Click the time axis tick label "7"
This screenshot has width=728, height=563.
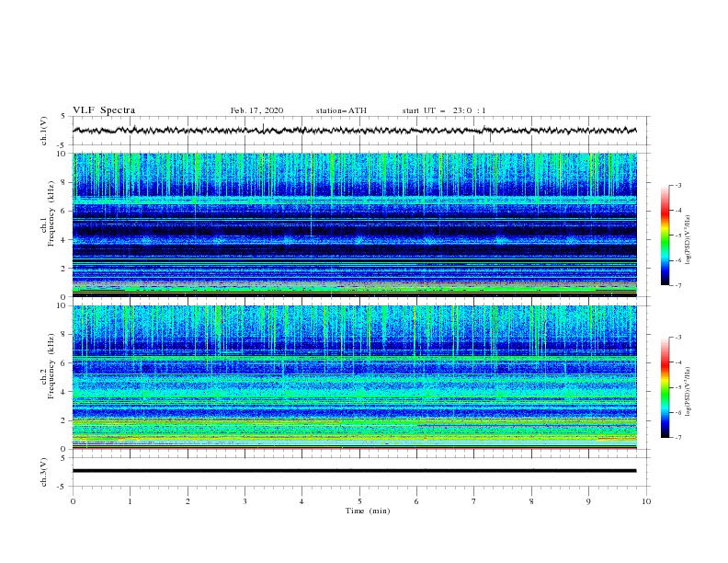tap(474, 501)
